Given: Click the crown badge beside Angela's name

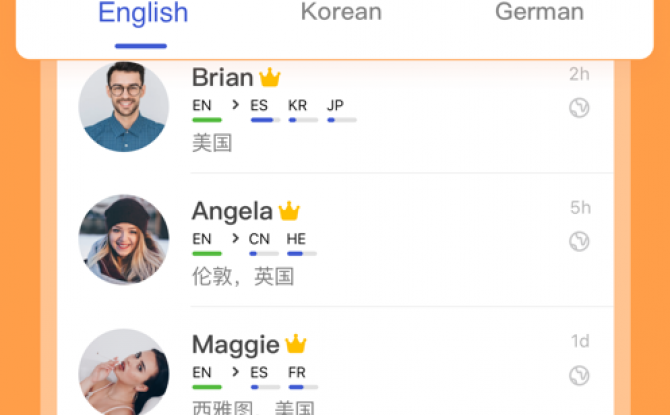Looking at the screenshot, I should [x=289, y=211].
